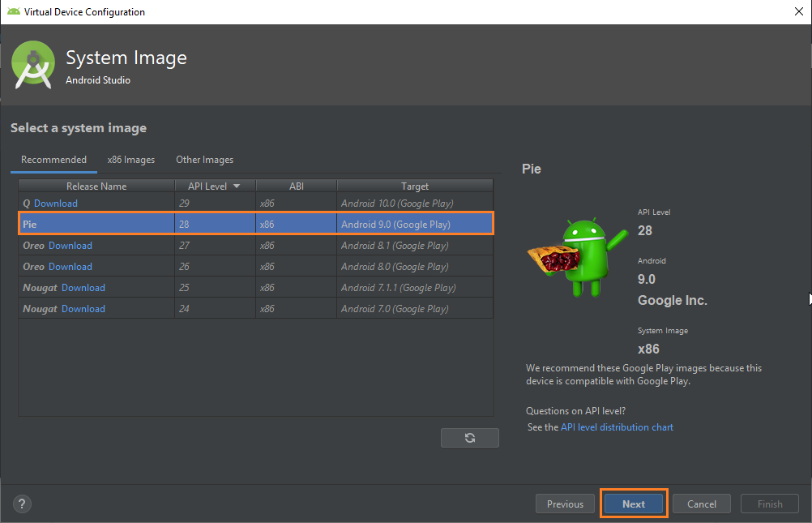This screenshot has width=812, height=523.
Task: Click the refresh icon below the table
Action: tap(469, 438)
